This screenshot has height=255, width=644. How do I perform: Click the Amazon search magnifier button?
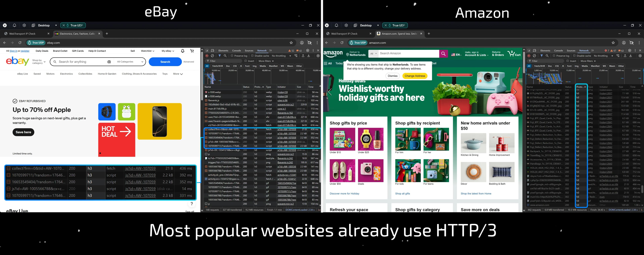point(443,53)
